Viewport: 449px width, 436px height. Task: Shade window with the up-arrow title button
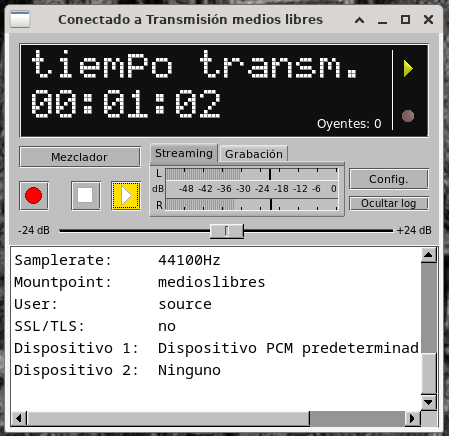[x=359, y=20]
